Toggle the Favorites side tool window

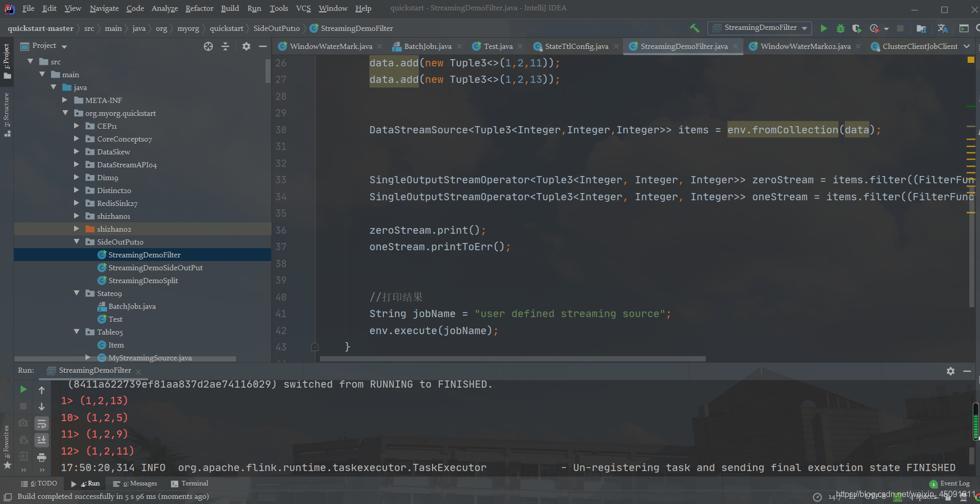coord(7,447)
